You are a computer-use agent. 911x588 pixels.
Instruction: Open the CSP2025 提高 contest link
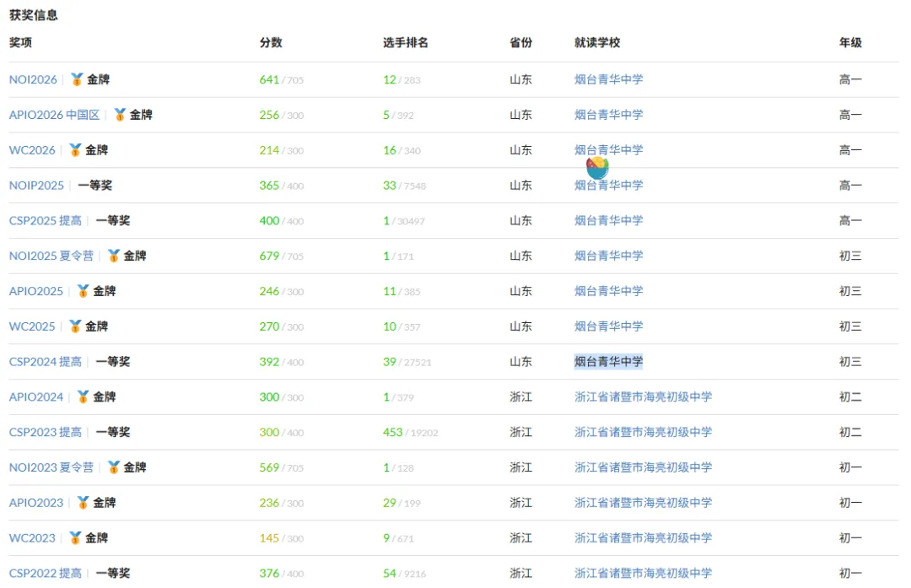tap(46, 221)
